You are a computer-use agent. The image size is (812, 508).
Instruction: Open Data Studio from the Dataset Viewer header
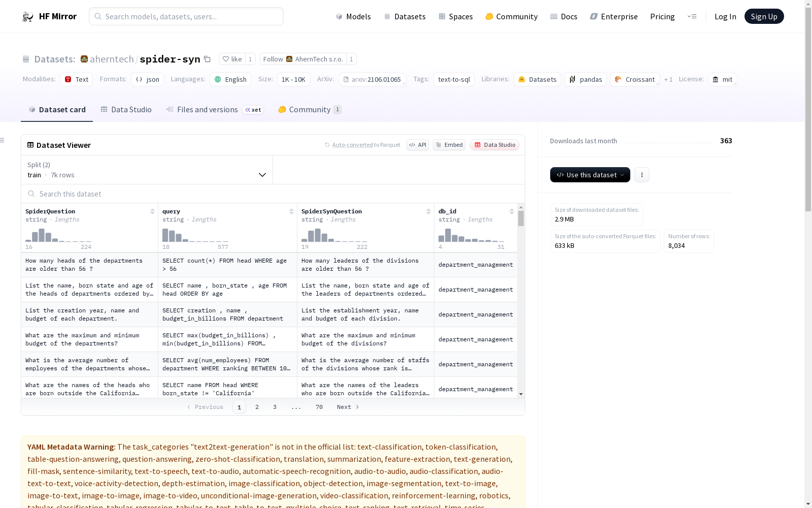(494, 145)
